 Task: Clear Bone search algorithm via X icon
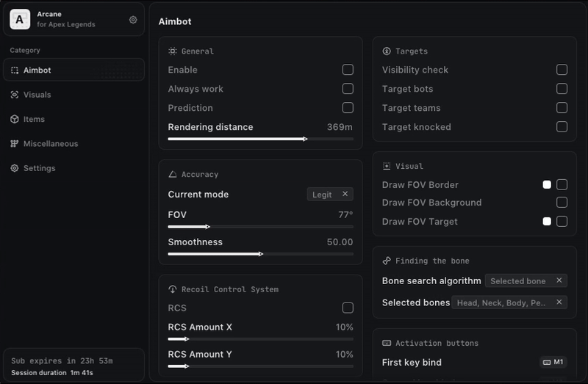pyautogui.click(x=559, y=280)
